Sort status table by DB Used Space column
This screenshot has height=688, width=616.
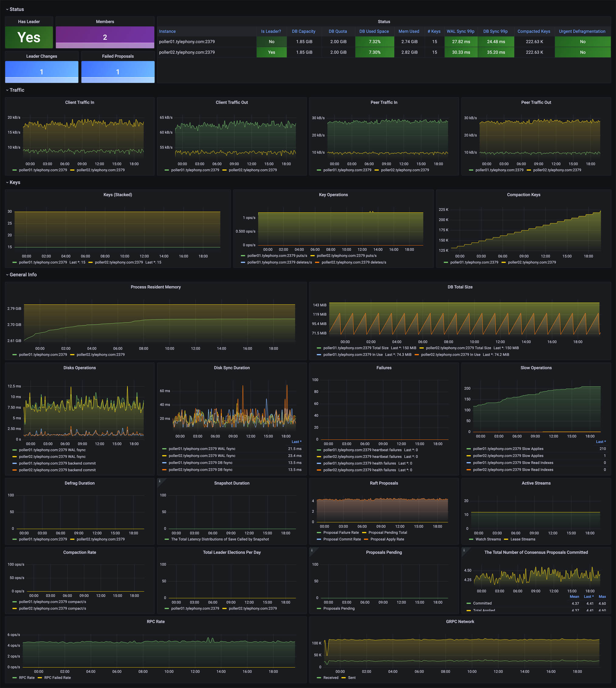[x=374, y=32]
